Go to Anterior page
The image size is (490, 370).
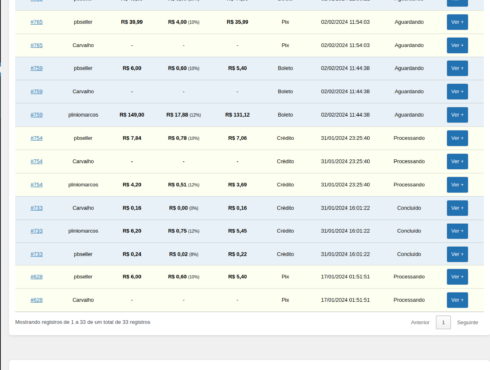tap(420, 322)
